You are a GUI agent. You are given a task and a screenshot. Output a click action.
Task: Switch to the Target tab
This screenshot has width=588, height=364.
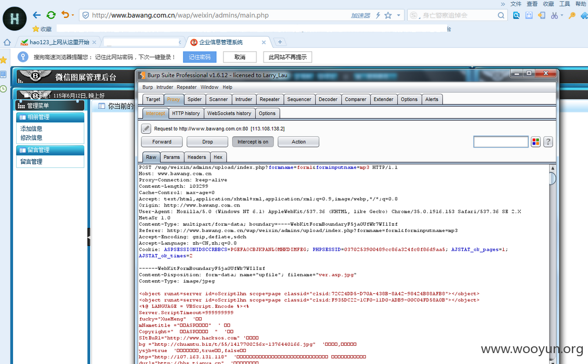click(x=153, y=99)
